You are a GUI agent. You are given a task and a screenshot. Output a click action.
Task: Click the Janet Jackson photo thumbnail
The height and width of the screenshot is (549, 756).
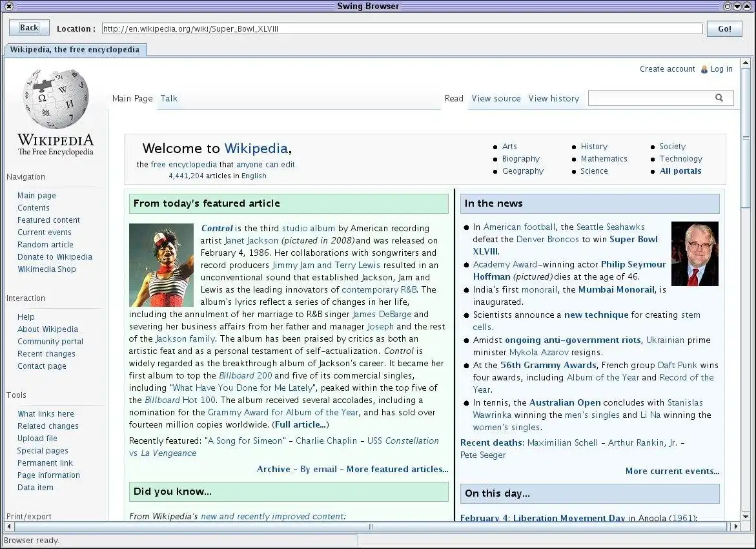[x=161, y=265]
